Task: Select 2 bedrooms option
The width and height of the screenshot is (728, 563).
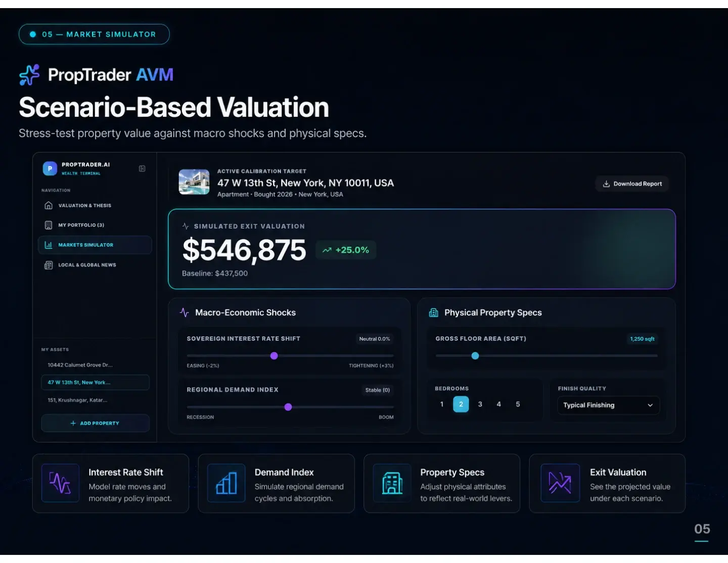Action: [461, 404]
